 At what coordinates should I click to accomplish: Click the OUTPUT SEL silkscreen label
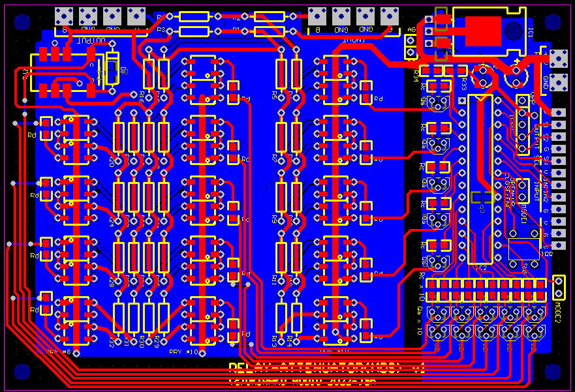[537, 145]
